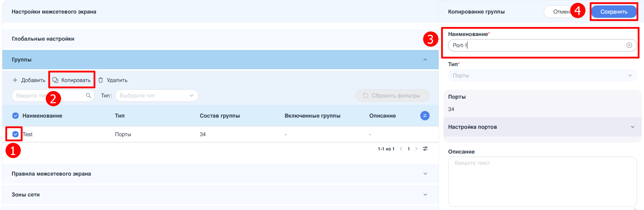Screen dimensions: 644x210
Task: Click the magnifier icon in the search field
Action: [89, 96]
